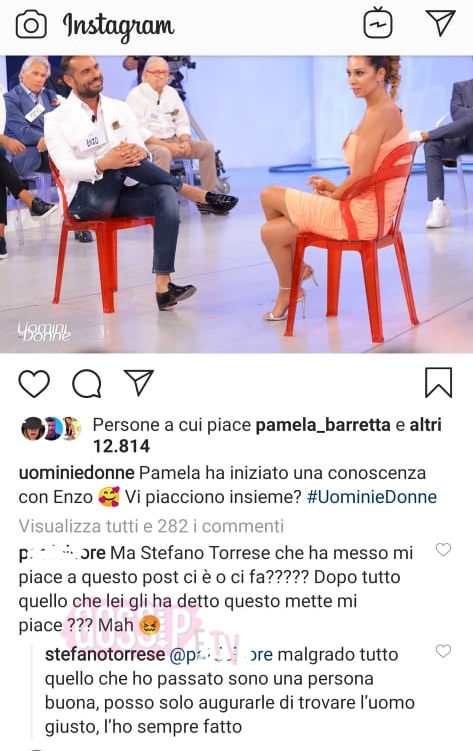Like the post with heart icon
This screenshot has width=473, height=751.
(x=34, y=383)
